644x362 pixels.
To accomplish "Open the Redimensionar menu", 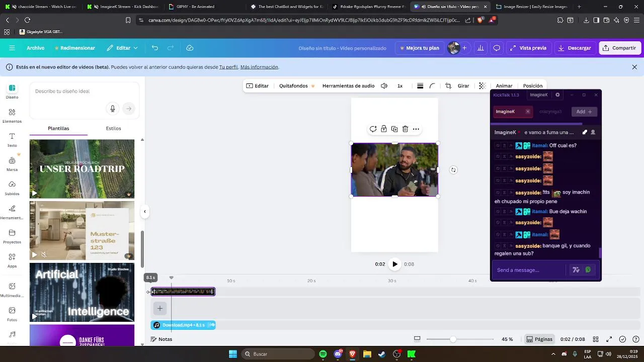I will point(74,48).
